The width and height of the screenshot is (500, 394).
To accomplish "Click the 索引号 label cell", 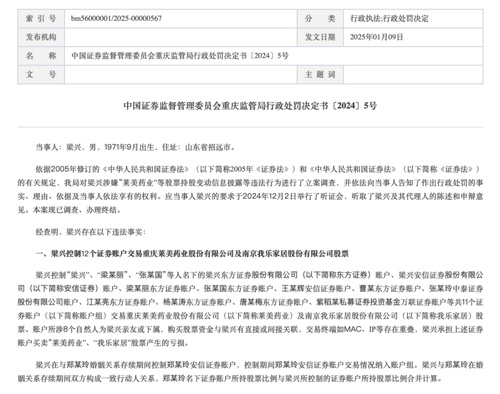I will 41,18.
